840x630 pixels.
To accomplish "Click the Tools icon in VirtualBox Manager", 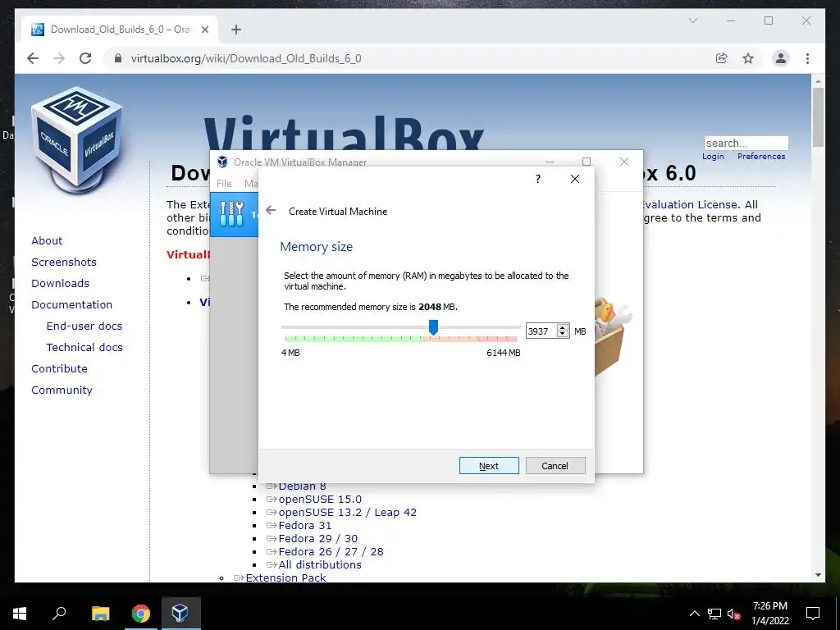I will point(232,214).
